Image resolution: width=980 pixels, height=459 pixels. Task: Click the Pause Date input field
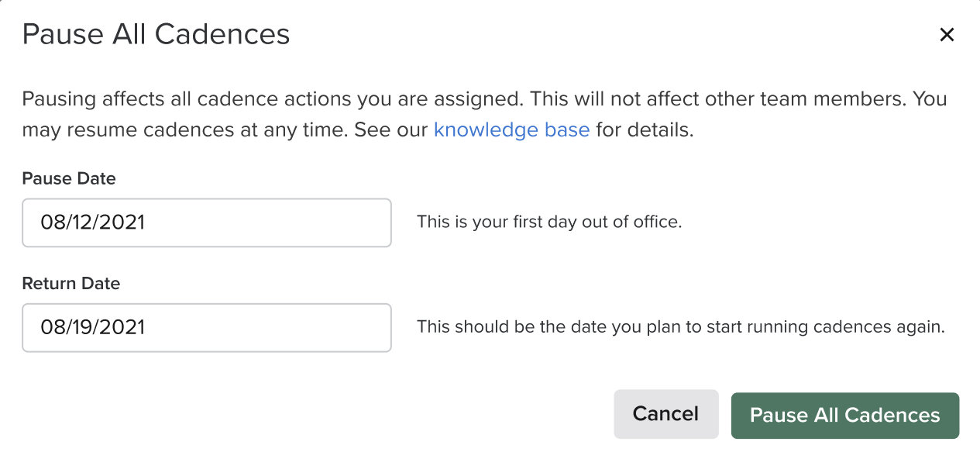(206, 223)
